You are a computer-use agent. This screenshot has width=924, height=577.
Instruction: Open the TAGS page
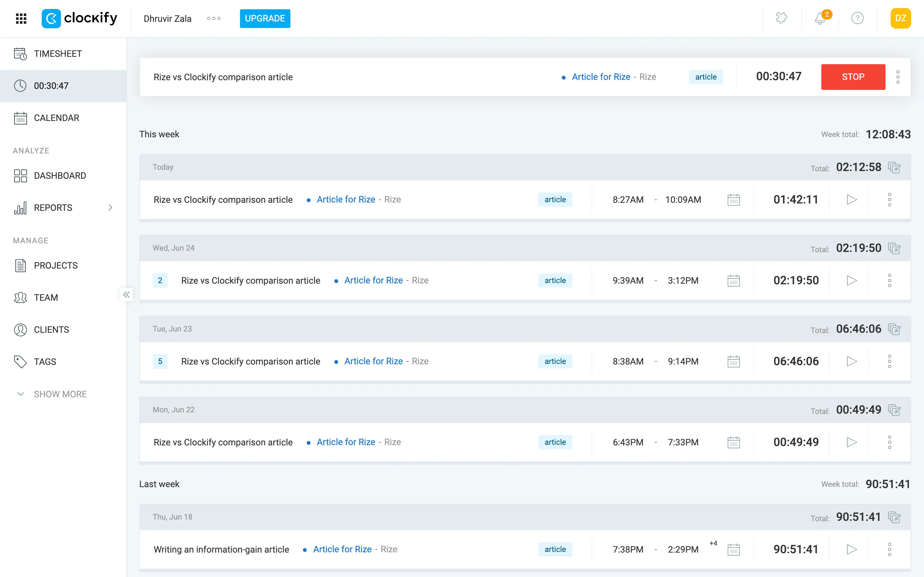coord(63,361)
